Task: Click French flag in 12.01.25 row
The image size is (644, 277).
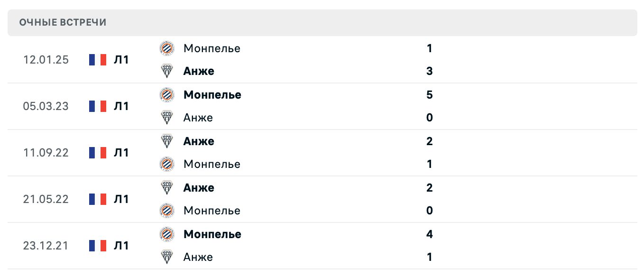Action: [98, 60]
